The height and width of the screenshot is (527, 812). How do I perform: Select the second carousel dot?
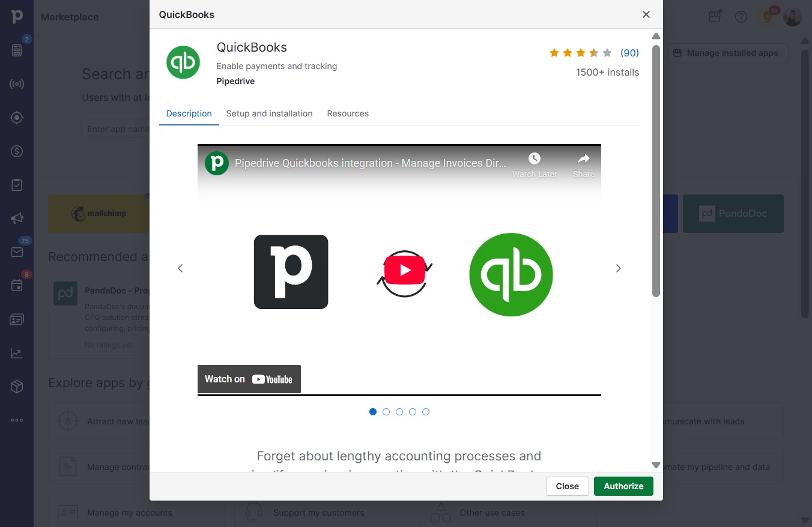click(386, 412)
